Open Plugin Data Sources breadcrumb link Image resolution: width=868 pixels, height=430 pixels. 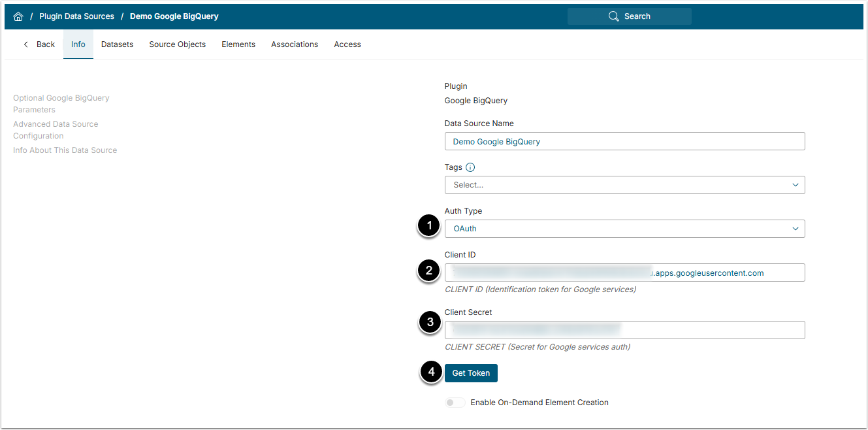pos(76,16)
